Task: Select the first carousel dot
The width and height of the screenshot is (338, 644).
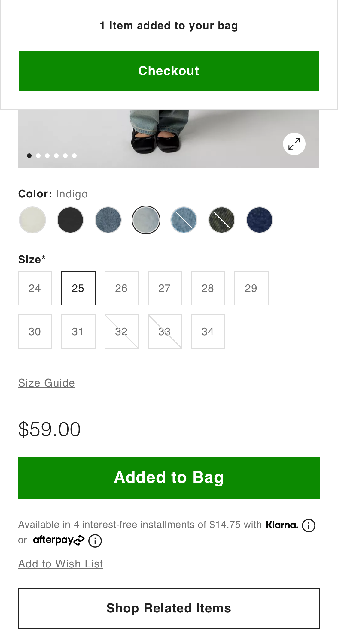Action: pyautogui.click(x=29, y=155)
